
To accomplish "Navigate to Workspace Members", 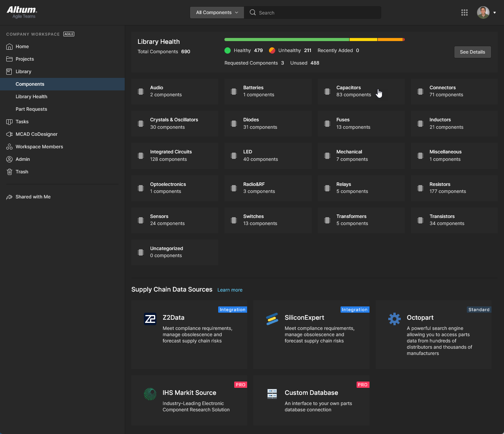I will 39,147.
